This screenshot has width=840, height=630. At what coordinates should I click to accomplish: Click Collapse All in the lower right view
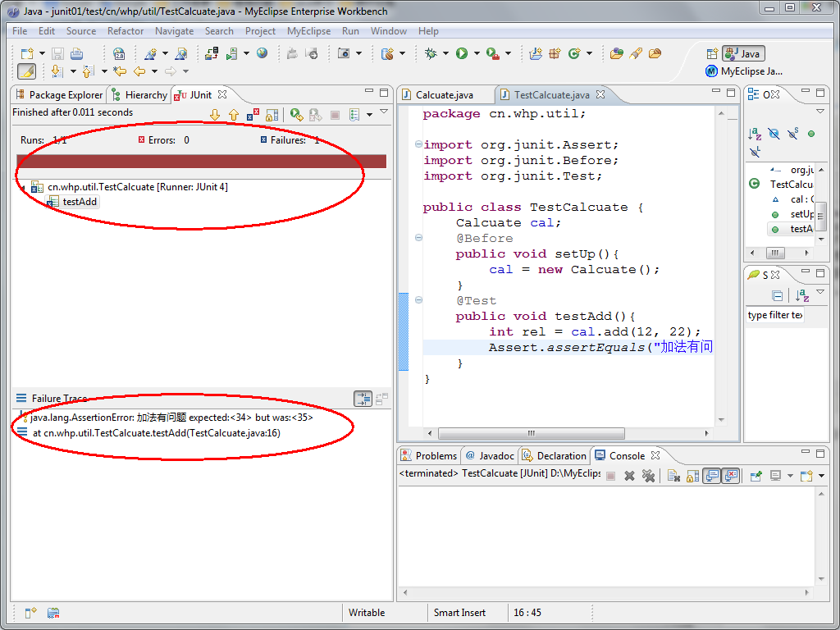coord(778,295)
